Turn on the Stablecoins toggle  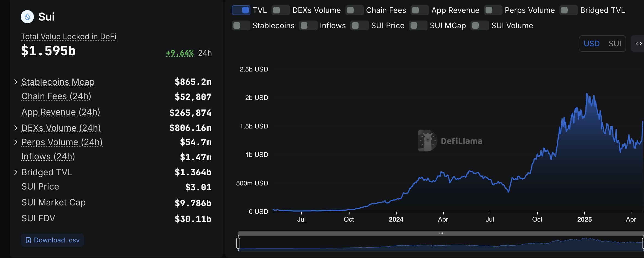pos(241,26)
